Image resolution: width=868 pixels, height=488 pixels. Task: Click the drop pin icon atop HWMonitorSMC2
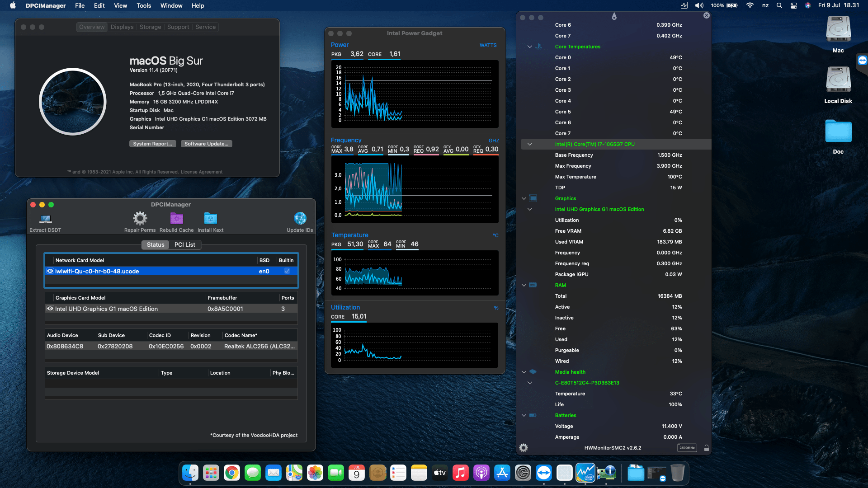[614, 16]
